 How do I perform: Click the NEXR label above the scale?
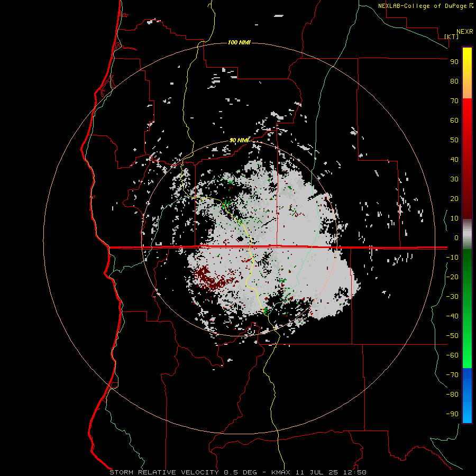[465, 32]
